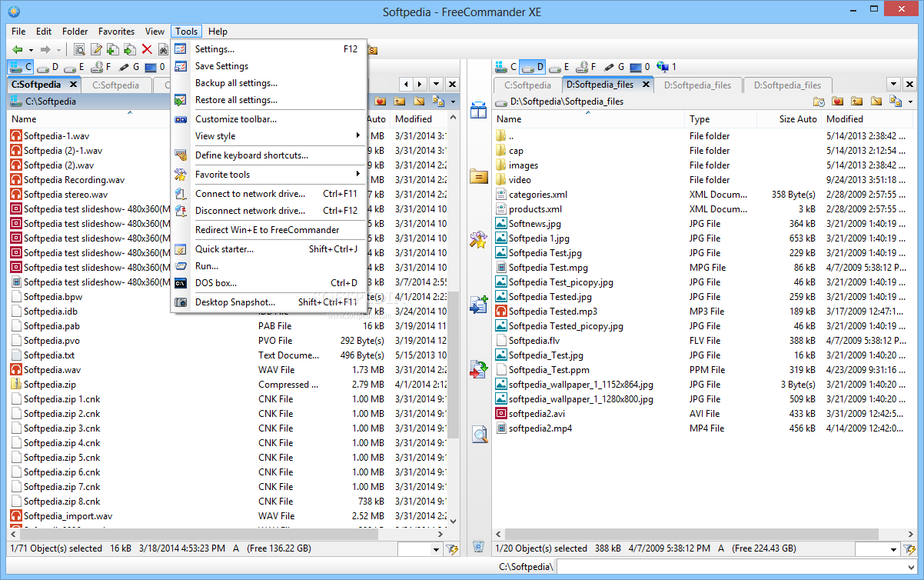Image resolution: width=924 pixels, height=580 pixels.
Task: Open DOS box... menu item
Action: [267, 283]
